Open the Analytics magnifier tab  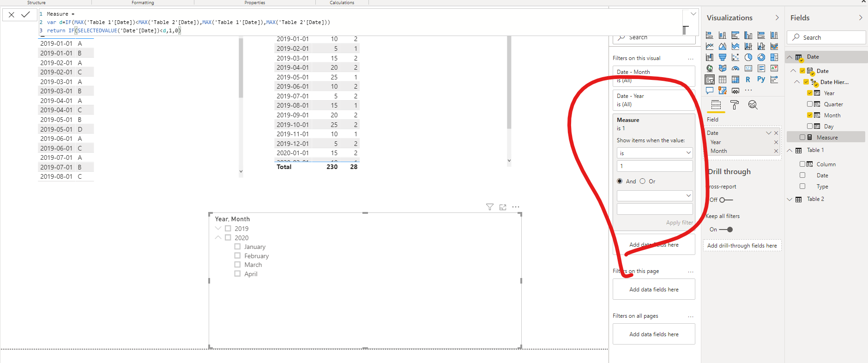coord(753,105)
